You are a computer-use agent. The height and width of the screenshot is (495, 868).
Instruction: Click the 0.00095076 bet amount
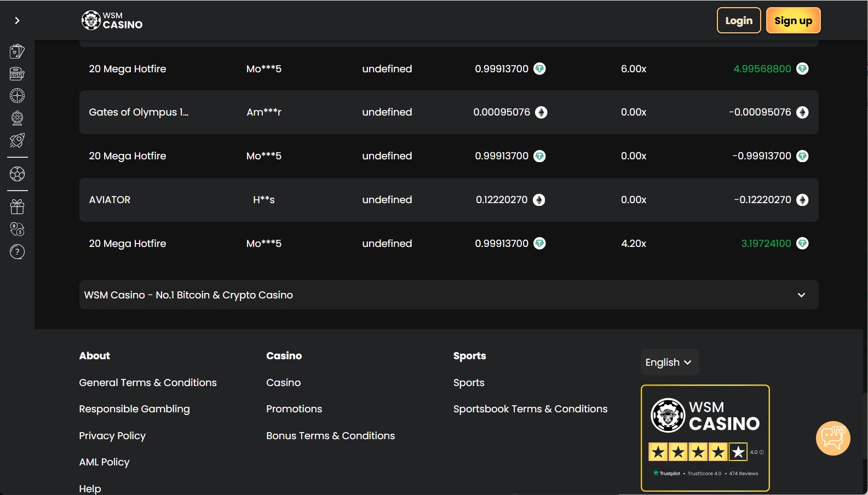(502, 112)
